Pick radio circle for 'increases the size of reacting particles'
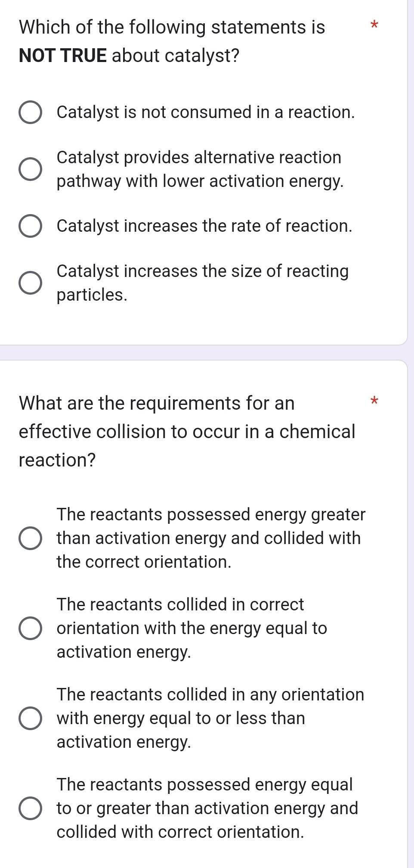 pos(31,283)
